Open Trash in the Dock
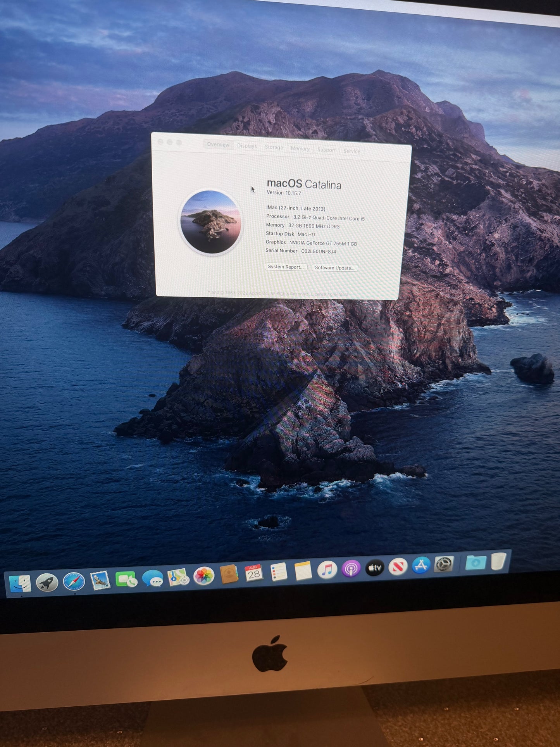 click(x=498, y=561)
